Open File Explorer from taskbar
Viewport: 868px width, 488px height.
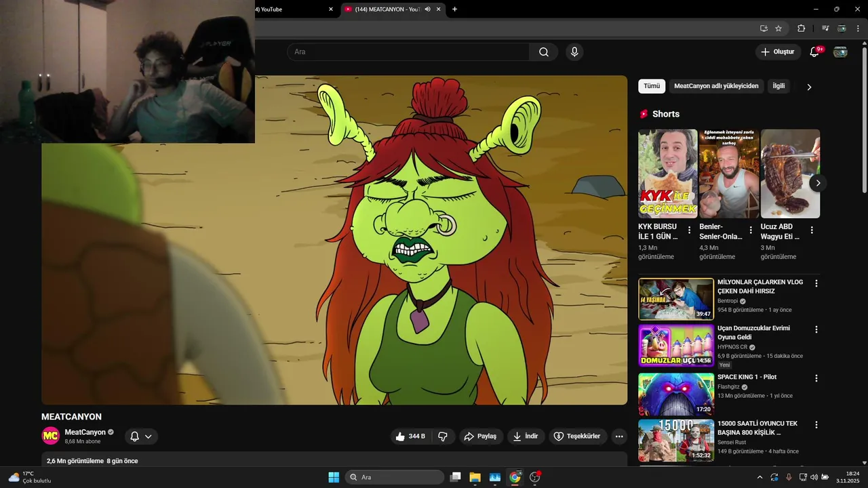[475, 477]
